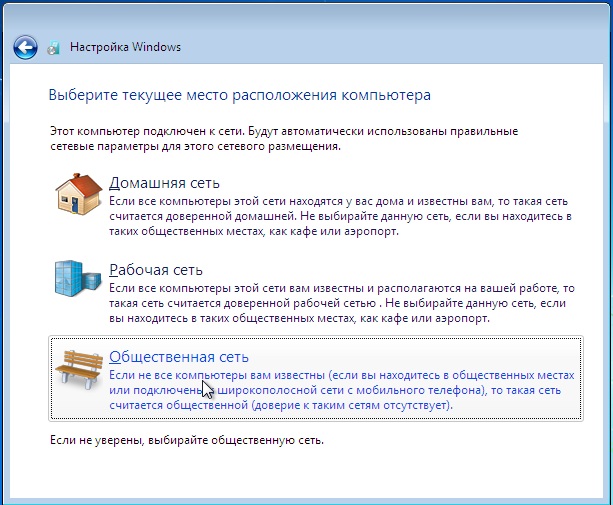The width and height of the screenshot is (613, 505).
Task: Select the "Домашняя сеть" heading
Action: pyautogui.click(x=164, y=183)
